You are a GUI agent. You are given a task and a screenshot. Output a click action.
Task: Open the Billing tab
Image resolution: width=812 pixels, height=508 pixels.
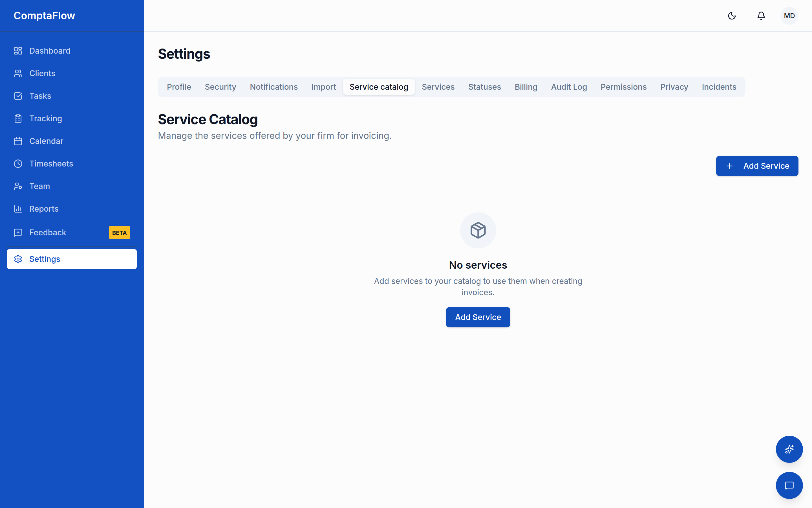[526, 87]
